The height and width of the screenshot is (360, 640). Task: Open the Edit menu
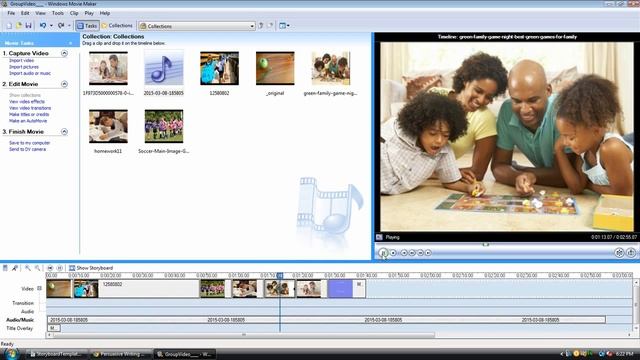click(x=25, y=13)
